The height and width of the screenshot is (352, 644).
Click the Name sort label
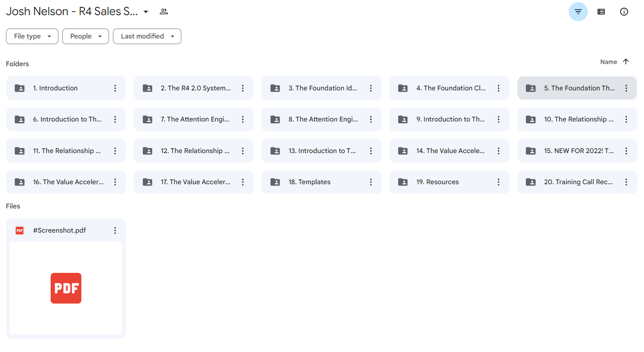(x=609, y=62)
